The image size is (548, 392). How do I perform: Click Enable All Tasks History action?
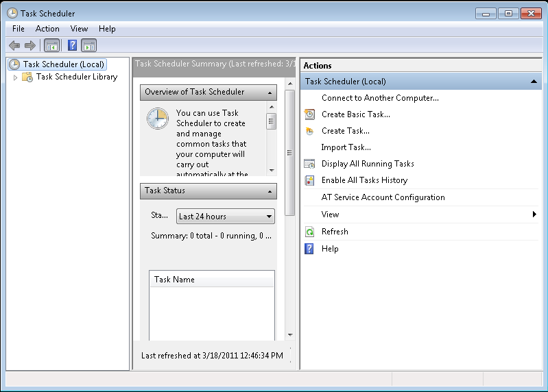[364, 180]
